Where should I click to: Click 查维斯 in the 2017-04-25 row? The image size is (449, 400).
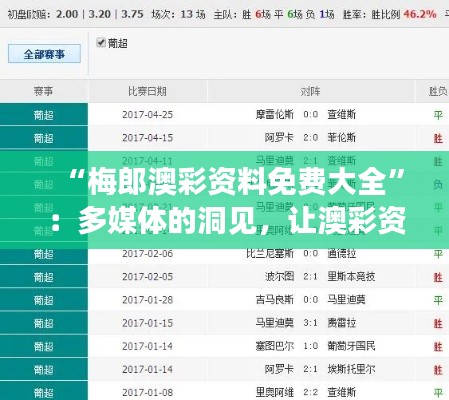click(341, 115)
